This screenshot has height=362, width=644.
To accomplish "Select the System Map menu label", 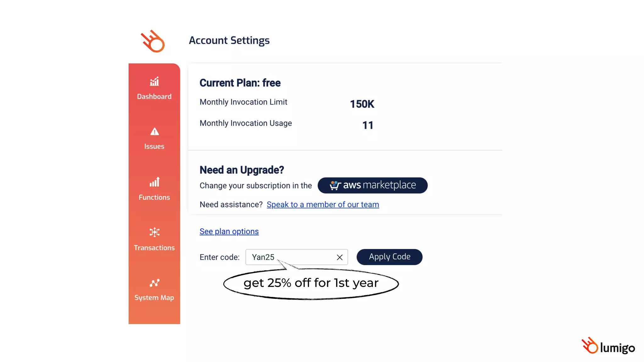I will coord(154,298).
